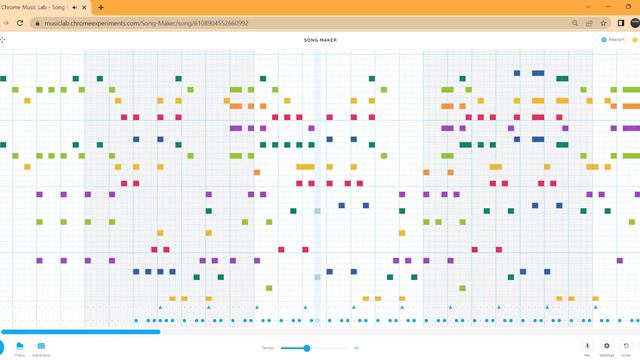
Task: Open the Mic recording tool
Action: pyautogui.click(x=587, y=348)
